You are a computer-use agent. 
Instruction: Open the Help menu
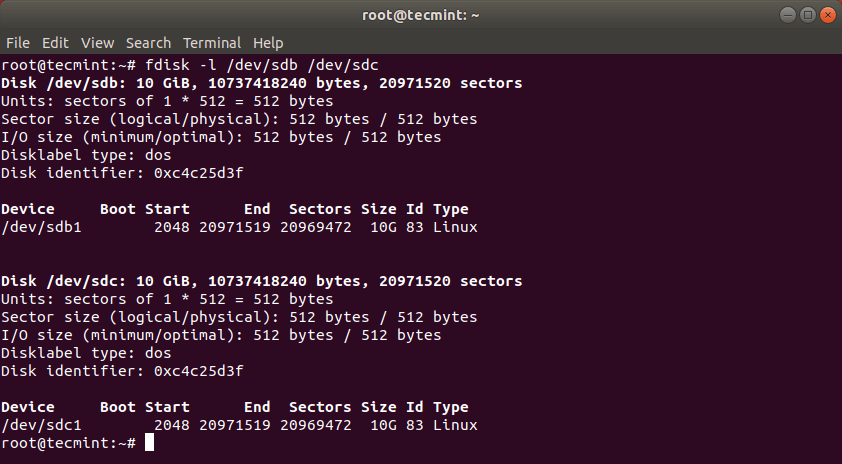[268, 43]
